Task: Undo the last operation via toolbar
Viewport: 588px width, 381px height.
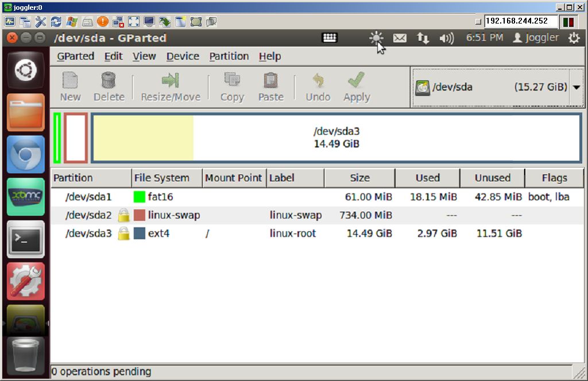Action: [318, 87]
